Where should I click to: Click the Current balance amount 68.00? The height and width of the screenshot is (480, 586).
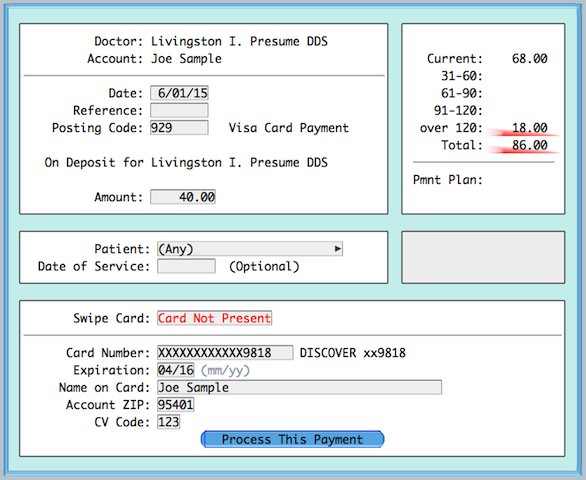(x=529, y=59)
